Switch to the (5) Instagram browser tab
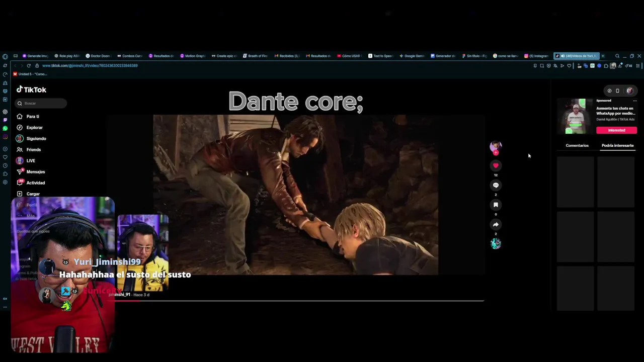Image resolution: width=644 pixels, height=362 pixels. tap(537, 56)
